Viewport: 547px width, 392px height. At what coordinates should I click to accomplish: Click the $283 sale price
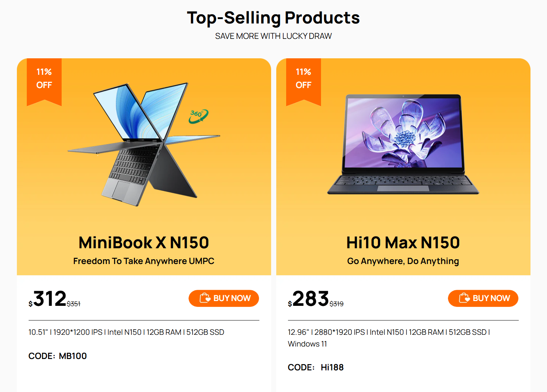pyautogui.click(x=310, y=298)
